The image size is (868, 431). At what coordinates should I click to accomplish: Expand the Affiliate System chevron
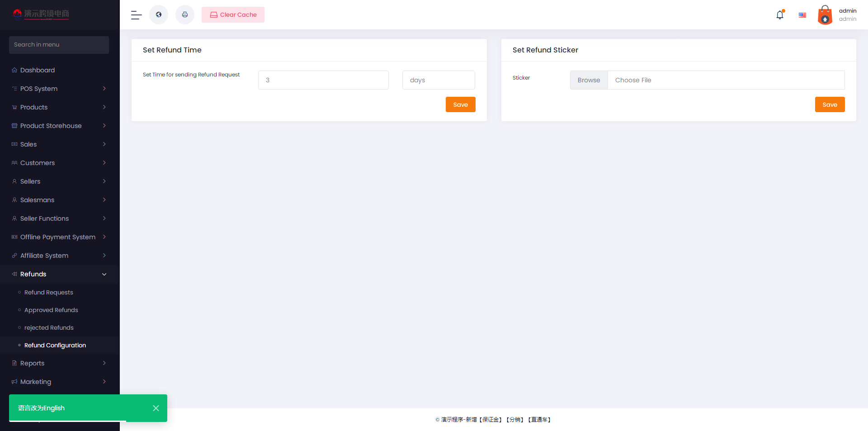pyautogui.click(x=104, y=256)
